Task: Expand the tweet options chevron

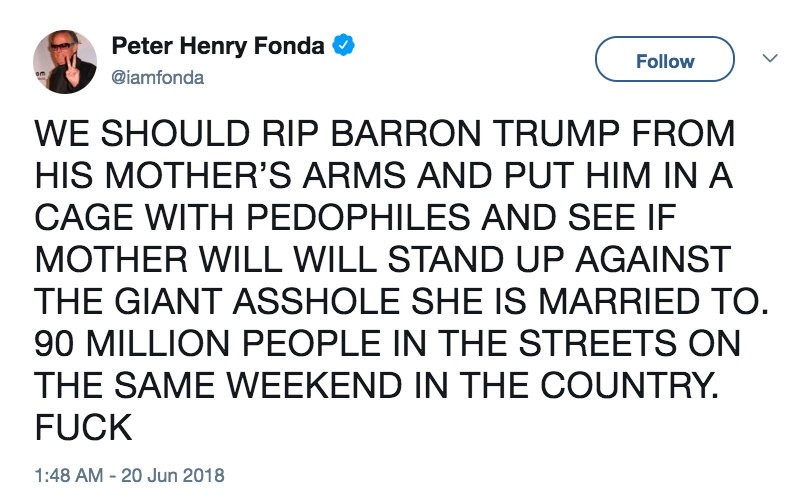Action: 769,60
